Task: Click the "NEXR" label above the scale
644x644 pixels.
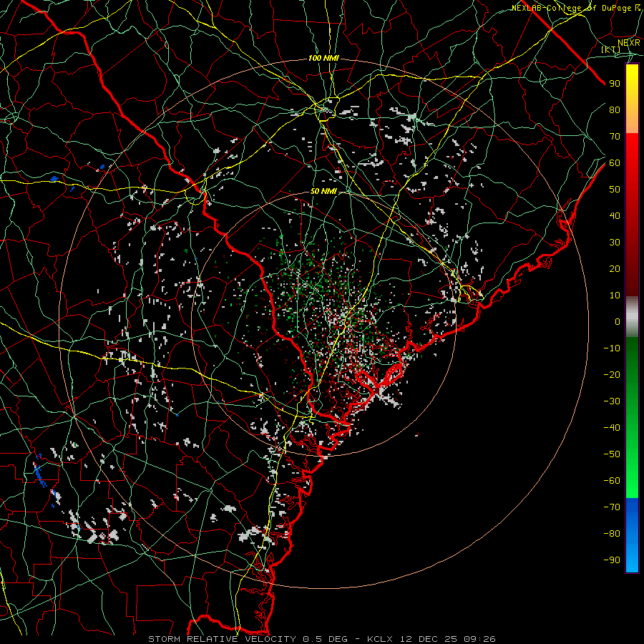Action: coord(628,43)
